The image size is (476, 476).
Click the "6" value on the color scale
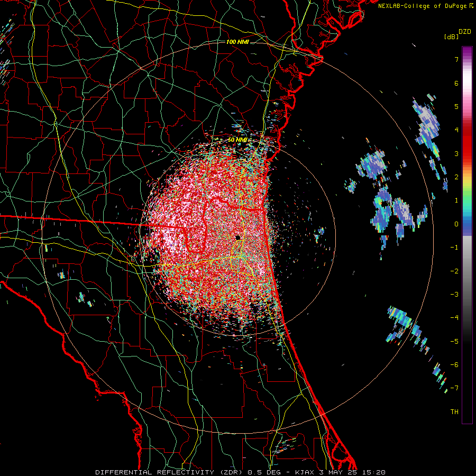click(x=456, y=83)
